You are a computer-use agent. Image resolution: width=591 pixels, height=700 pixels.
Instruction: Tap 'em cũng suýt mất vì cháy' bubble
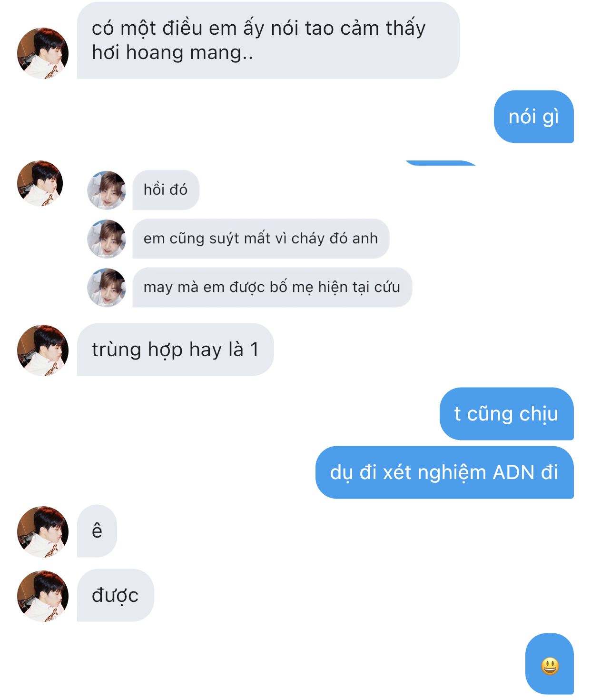261,239
